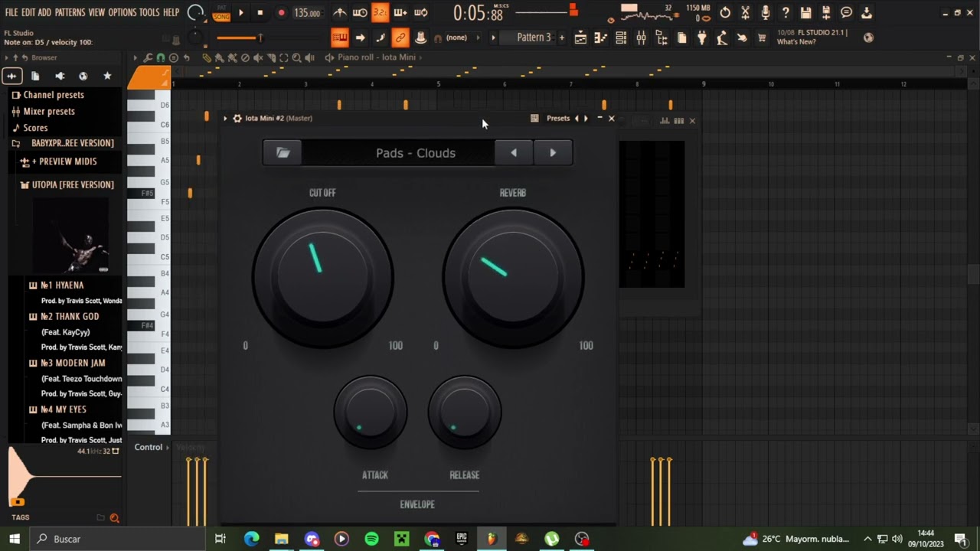Arm the record button
The width and height of the screenshot is (980, 551).
281,12
